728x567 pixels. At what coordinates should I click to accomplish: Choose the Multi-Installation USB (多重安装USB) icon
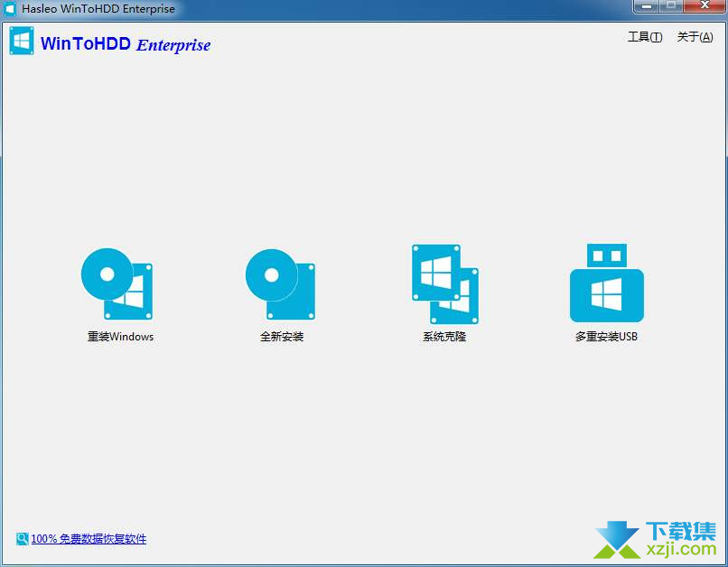pos(606,283)
